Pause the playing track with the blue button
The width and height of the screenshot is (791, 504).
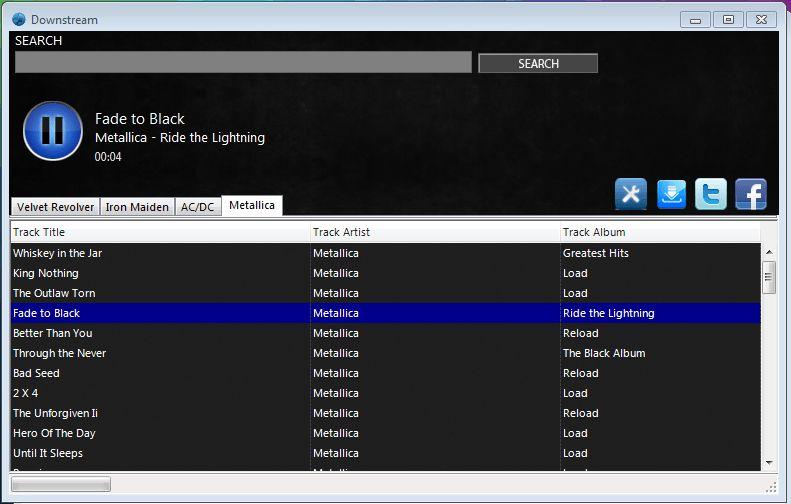coord(52,131)
